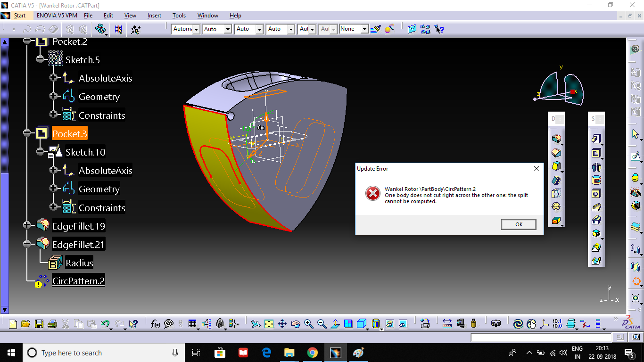Open the Sketcher tool on right toolbar
The image size is (644, 362).
pyautogui.click(x=636, y=156)
